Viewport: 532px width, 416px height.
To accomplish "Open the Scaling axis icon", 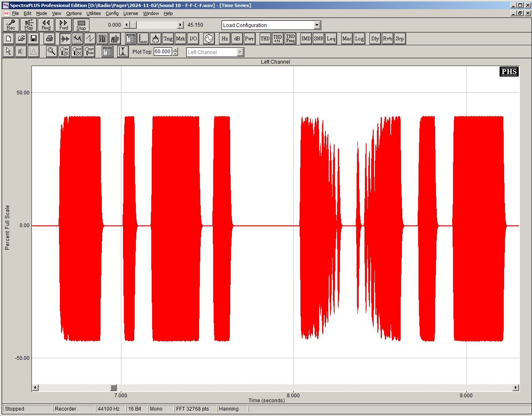I will (143, 39).
